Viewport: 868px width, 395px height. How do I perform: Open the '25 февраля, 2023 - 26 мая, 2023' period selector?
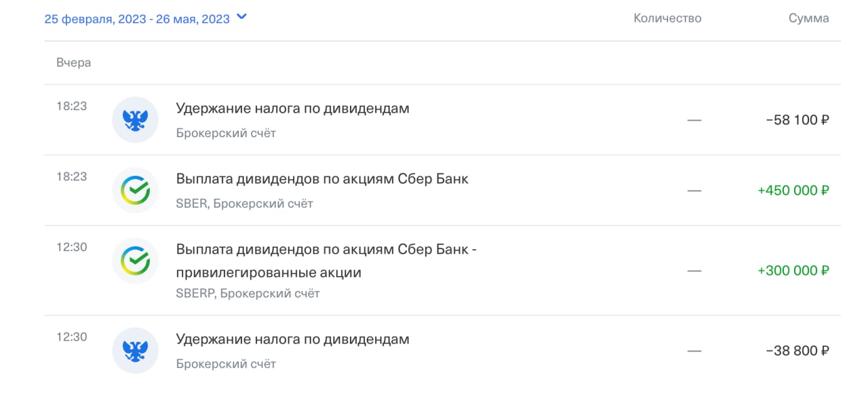click(146, 19)
